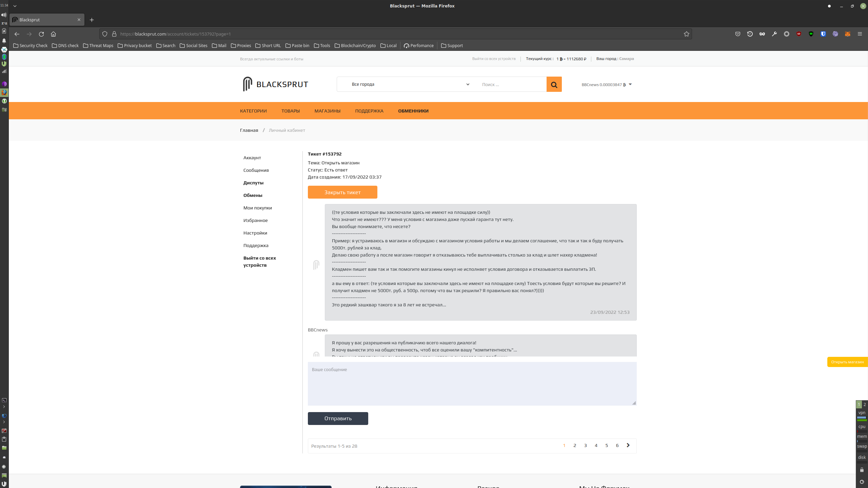Select Настройки in account sidebar
The height and width of the screenshot is (488, 868).
pyautogui.click(x=255, y=233)
